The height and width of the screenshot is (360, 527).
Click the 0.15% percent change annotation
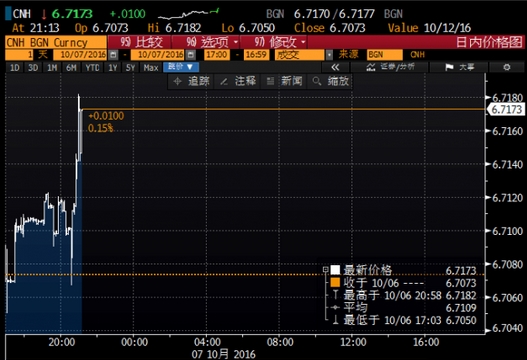100,128
